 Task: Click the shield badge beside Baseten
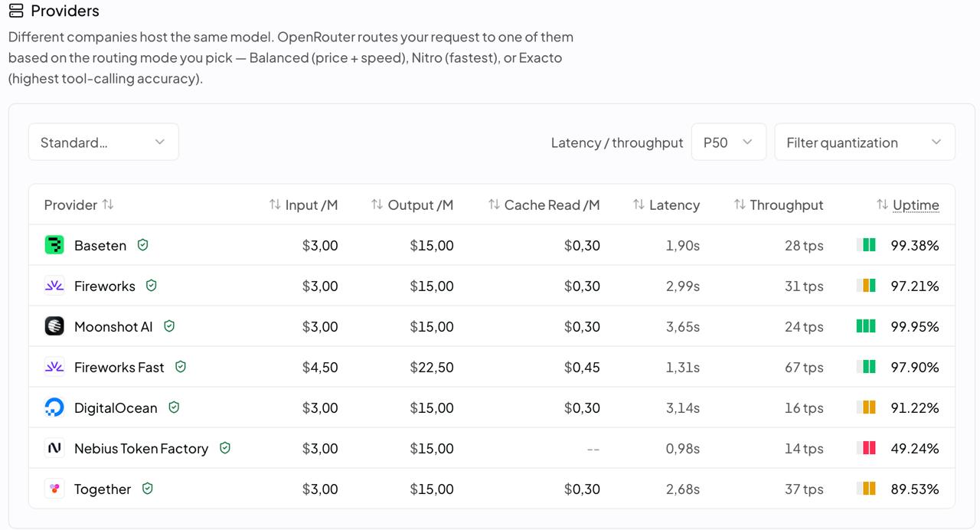142,245
